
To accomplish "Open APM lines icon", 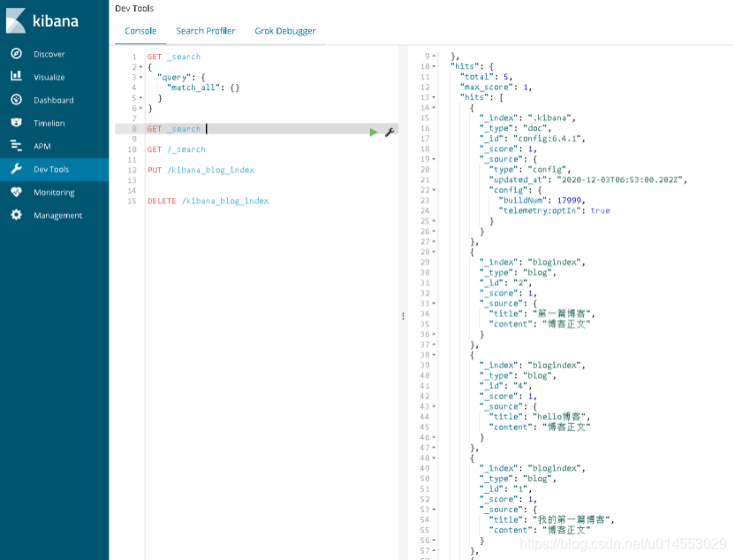I will click(17, 145).
